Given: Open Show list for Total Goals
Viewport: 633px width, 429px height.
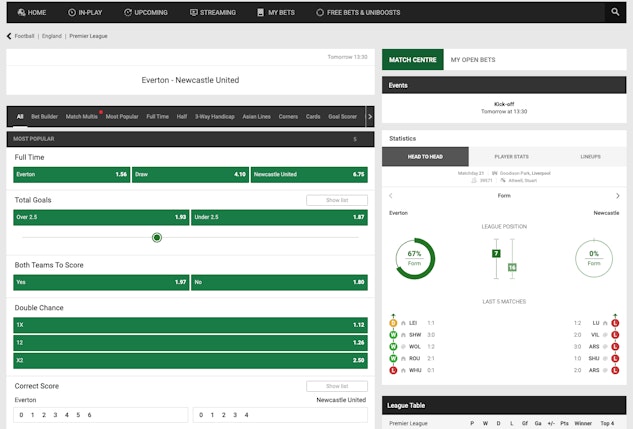Looking at the screenshot, I should tap(337, 200).
